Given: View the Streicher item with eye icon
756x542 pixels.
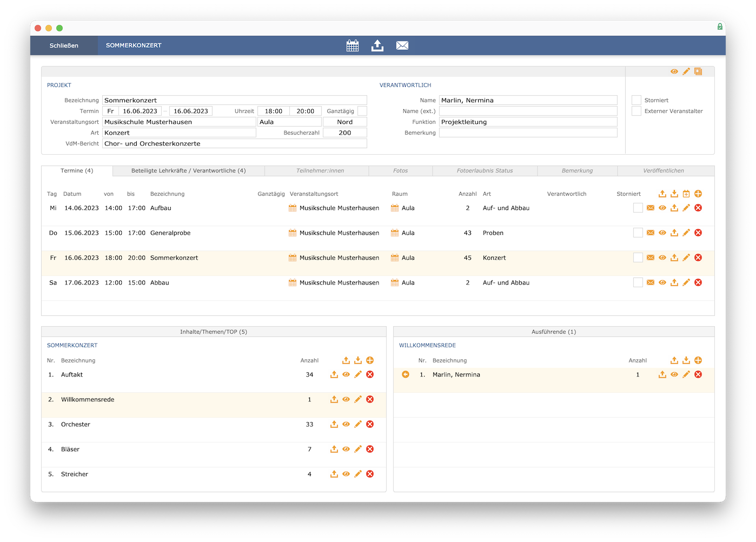Looking at the screenshot, I should (346, 474).
